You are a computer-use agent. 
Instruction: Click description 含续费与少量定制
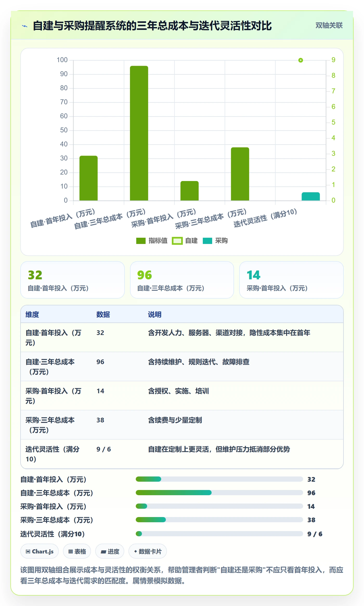click(x=175, y=420)
